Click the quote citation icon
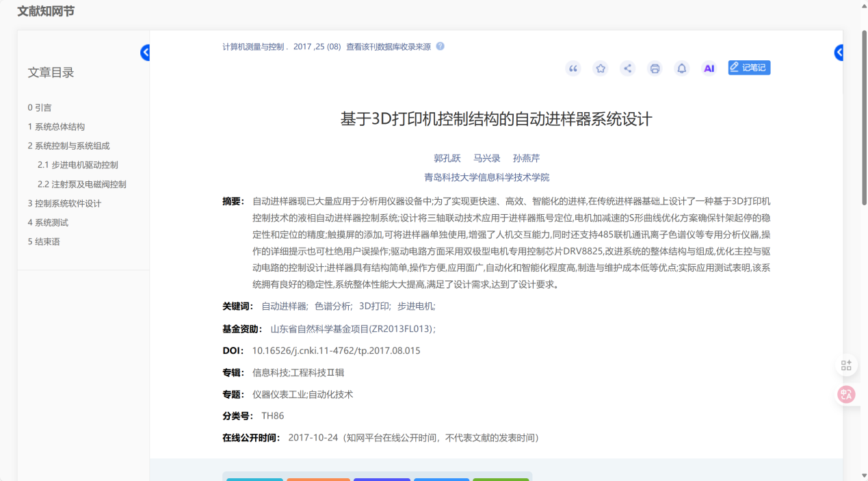868x481 pixels. point(573,68)
